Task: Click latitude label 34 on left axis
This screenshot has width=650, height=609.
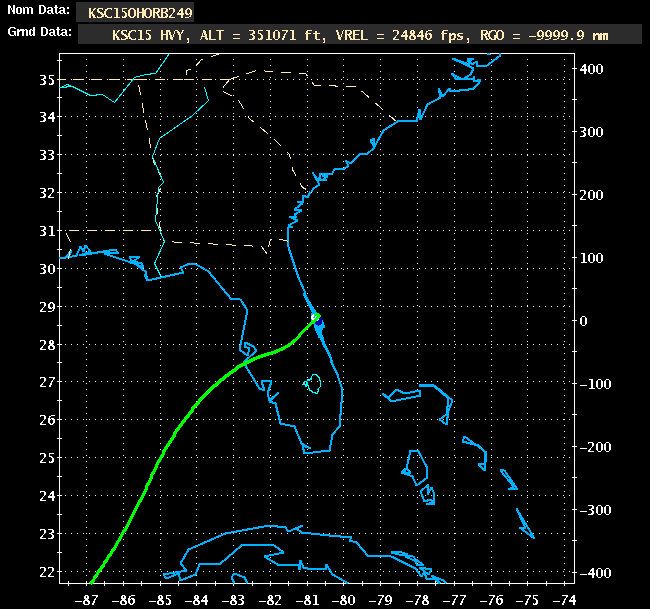Action: click(47, 117)
